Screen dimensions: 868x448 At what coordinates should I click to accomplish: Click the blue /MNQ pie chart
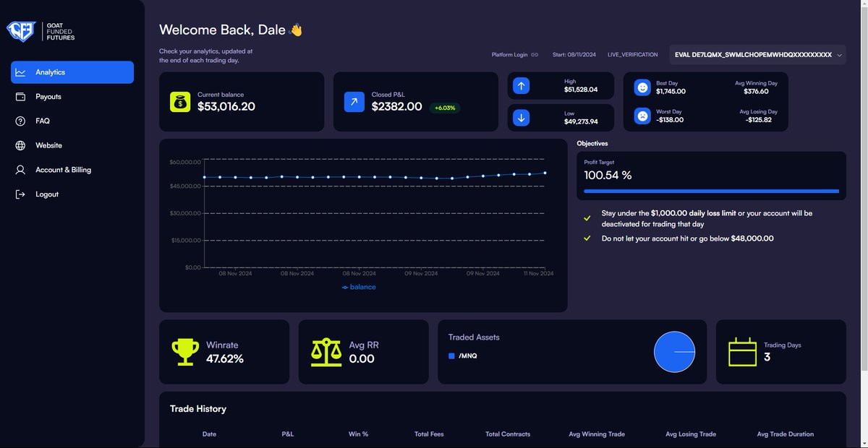click(674, 351)
